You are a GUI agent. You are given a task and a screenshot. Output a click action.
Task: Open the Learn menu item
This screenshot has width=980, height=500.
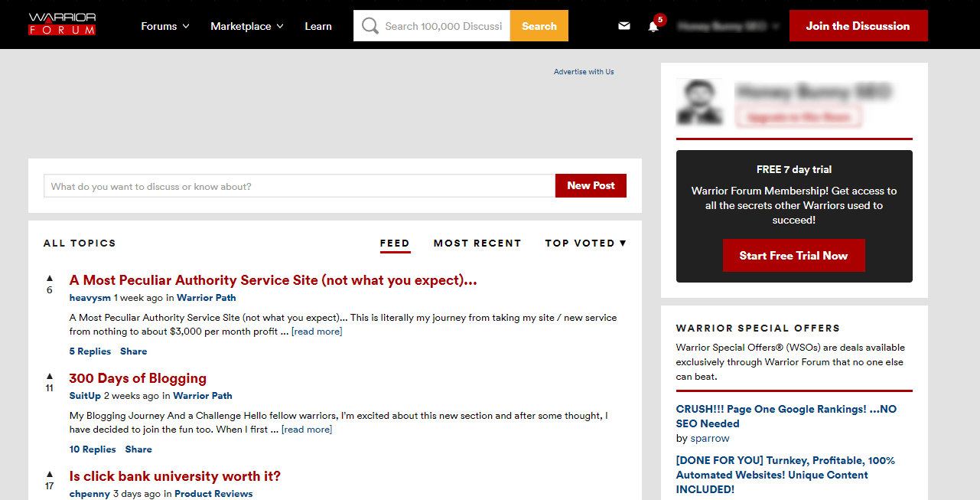point(318,26)
